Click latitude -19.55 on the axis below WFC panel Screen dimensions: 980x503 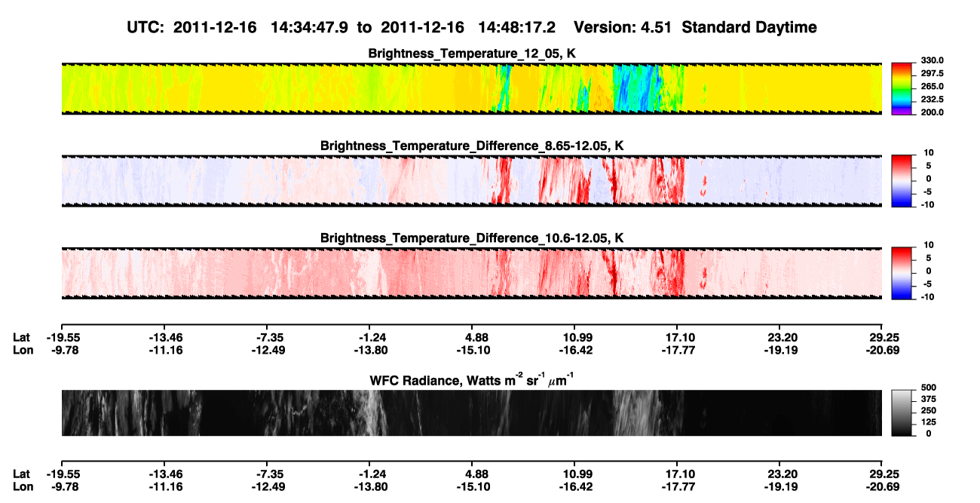[x=62, y=474]
